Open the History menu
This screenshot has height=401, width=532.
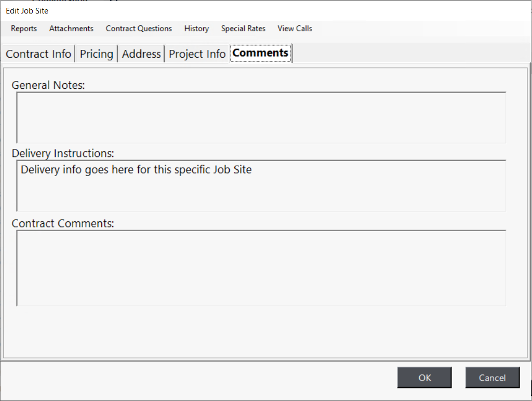(196, 29)
